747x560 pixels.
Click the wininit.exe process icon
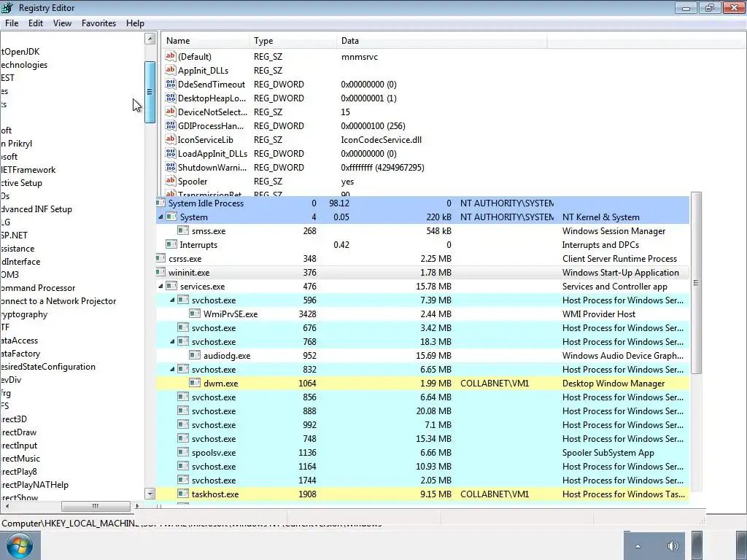pos(160,272)
